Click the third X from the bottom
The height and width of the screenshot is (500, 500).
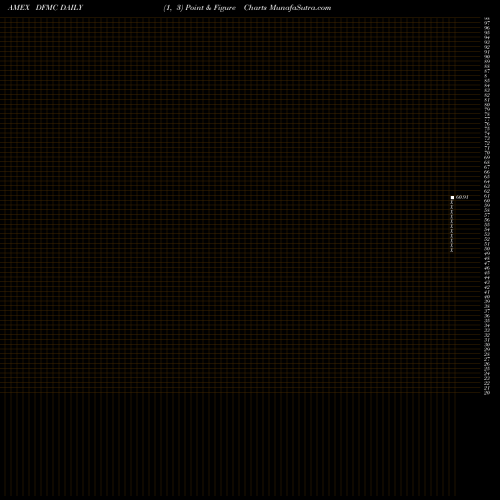[452, 240]
